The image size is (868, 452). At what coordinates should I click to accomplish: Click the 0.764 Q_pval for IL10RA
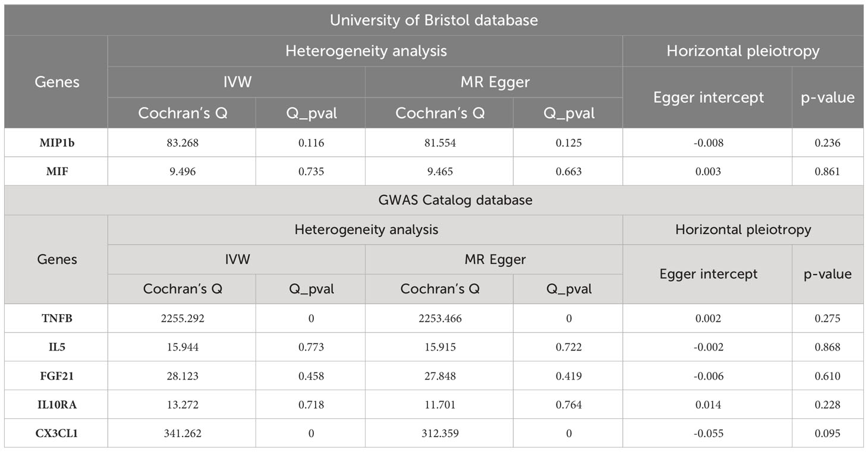[x=569, y=404]
